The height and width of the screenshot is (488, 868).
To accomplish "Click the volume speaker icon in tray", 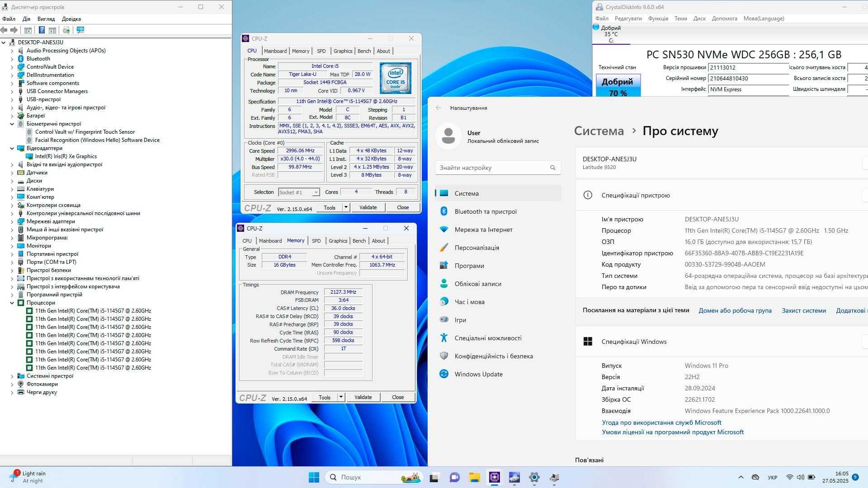I will [800, 477].
